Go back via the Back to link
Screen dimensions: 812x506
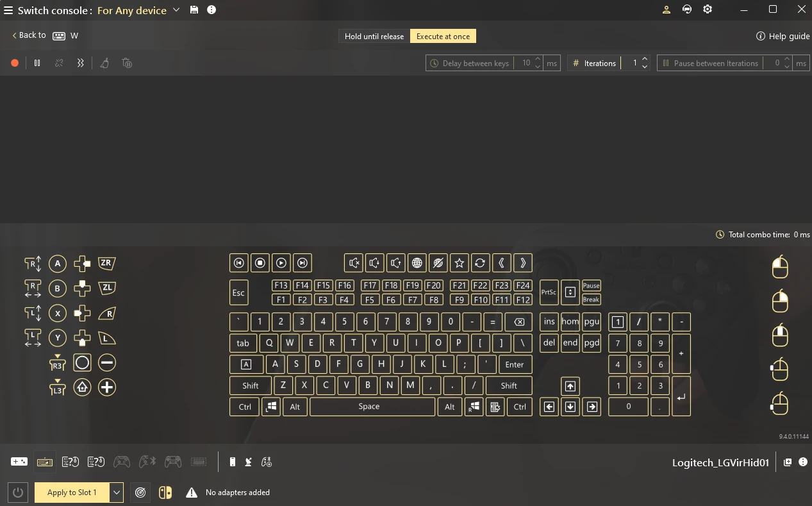click(29, 35)
